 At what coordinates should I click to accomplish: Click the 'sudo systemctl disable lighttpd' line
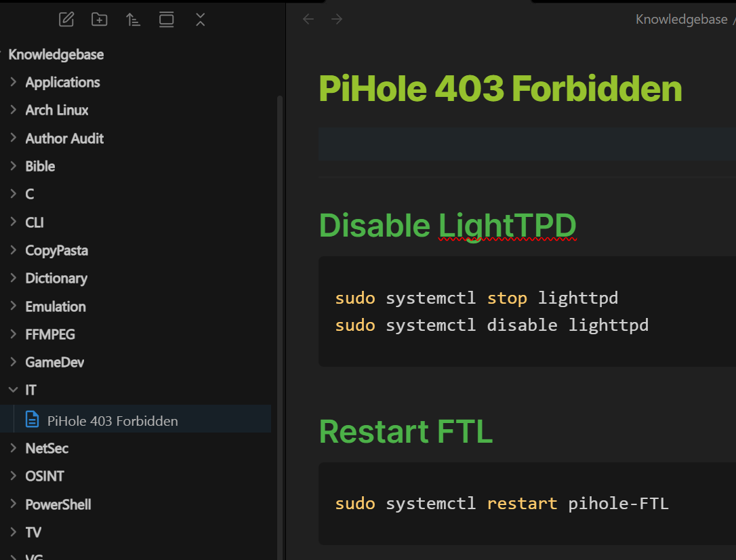491,325
